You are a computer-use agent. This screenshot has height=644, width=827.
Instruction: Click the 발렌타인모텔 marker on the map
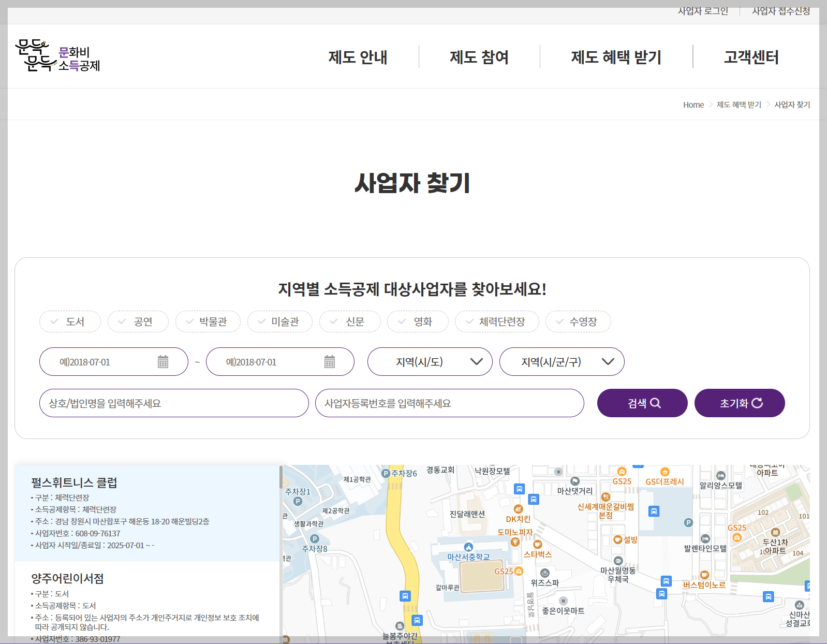coord(705,539)
